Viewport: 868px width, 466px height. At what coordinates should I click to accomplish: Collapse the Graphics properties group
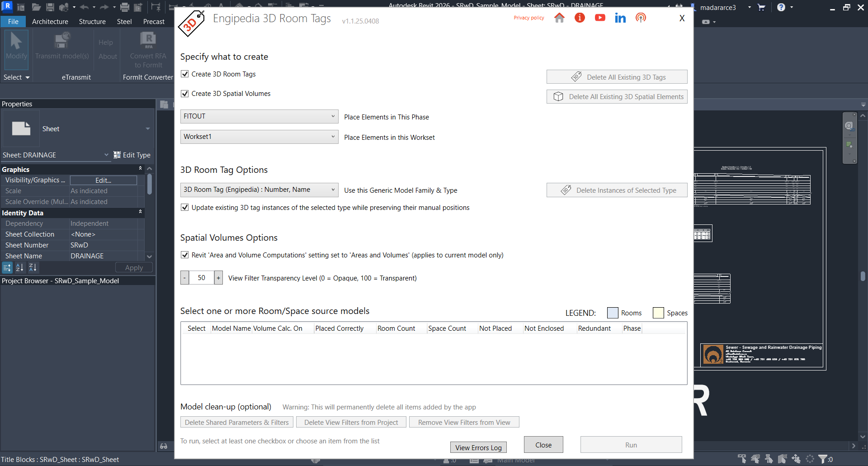141,168
